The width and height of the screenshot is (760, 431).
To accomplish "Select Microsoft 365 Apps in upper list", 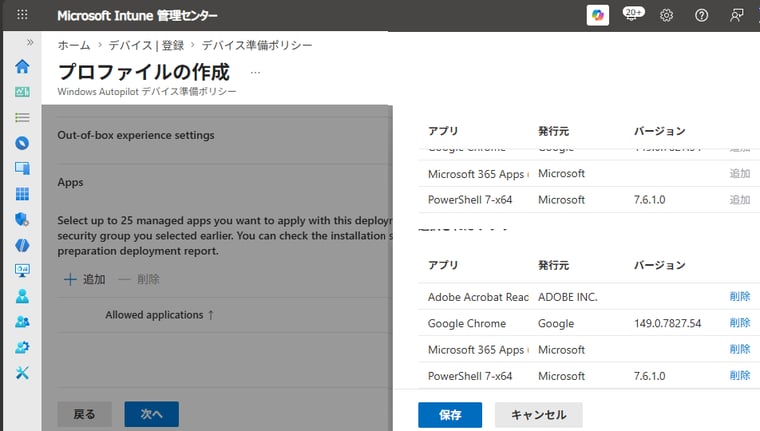I will (478, 174).
